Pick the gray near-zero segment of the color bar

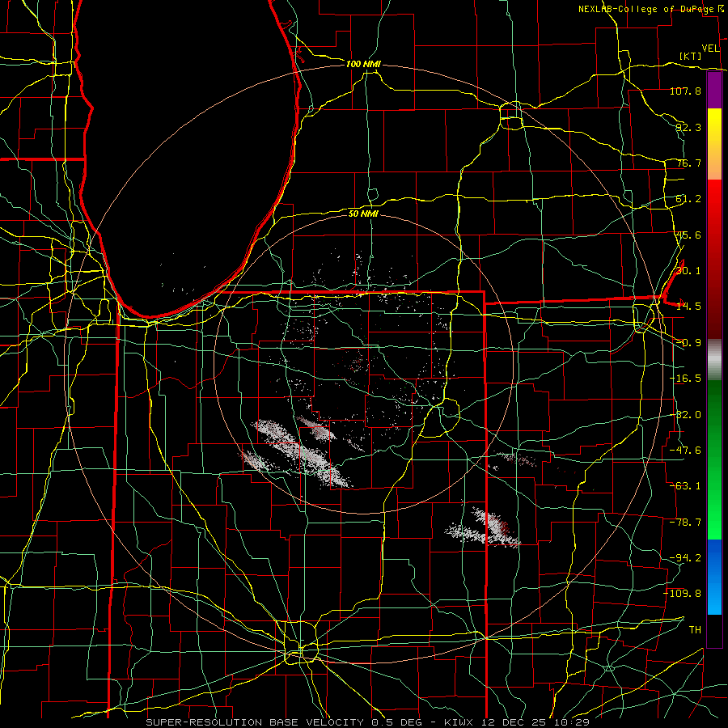point(714,360)
